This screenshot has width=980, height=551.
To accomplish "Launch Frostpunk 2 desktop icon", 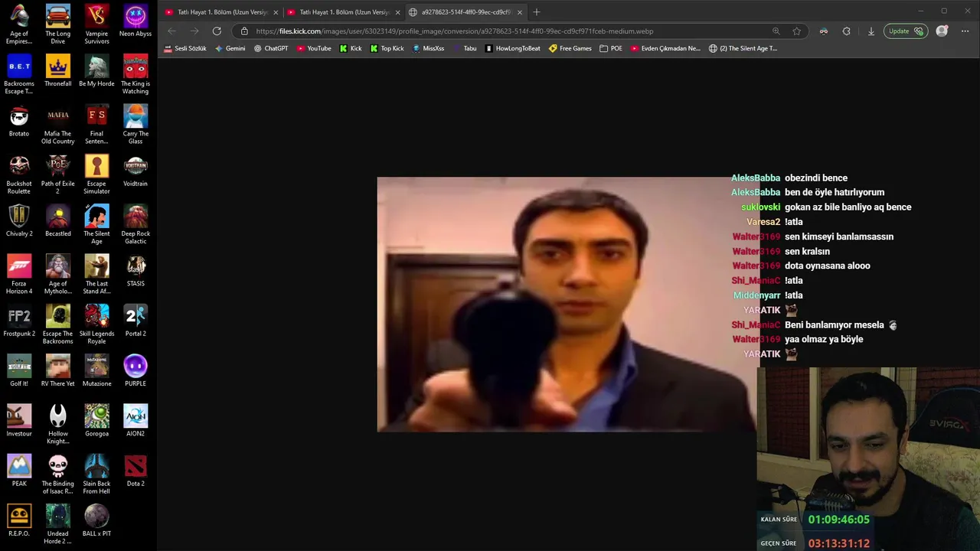I will point(19,321).
